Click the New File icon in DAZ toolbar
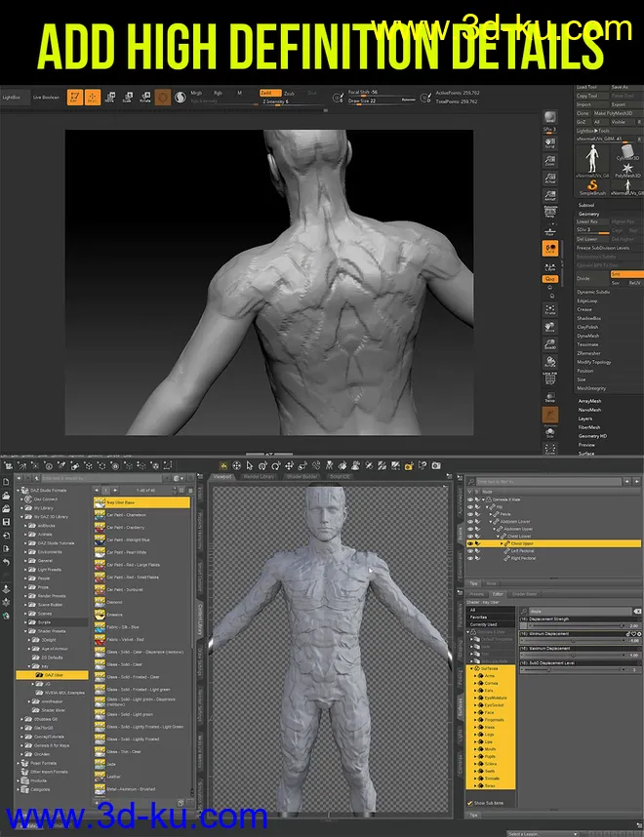Viewport: 644px width, 837px height. 7,482
